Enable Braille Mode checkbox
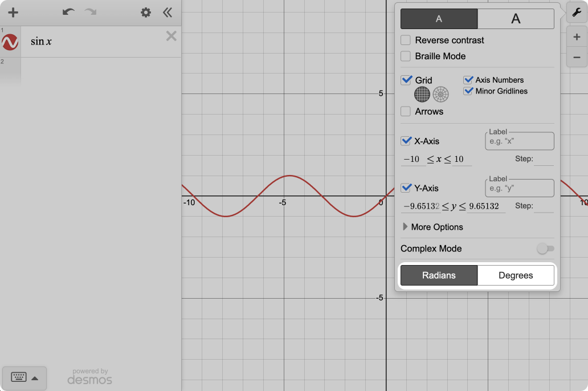The height and width of the screenshot is (391, 588). (x=406, y=56)
